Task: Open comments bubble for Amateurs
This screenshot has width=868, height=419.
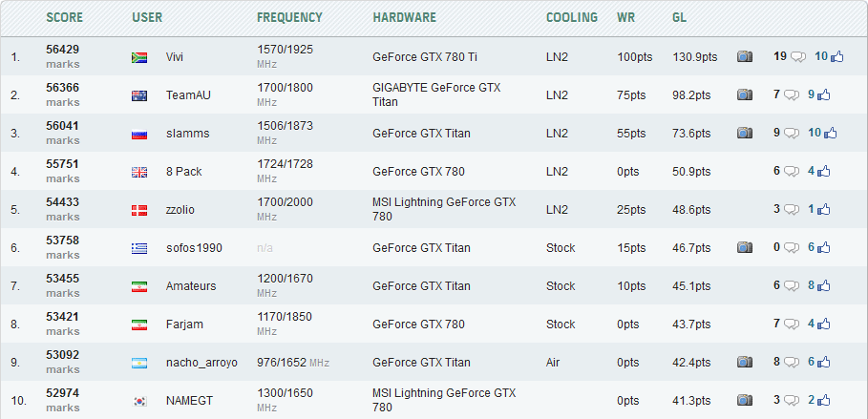Action: (x=792, y=286)
